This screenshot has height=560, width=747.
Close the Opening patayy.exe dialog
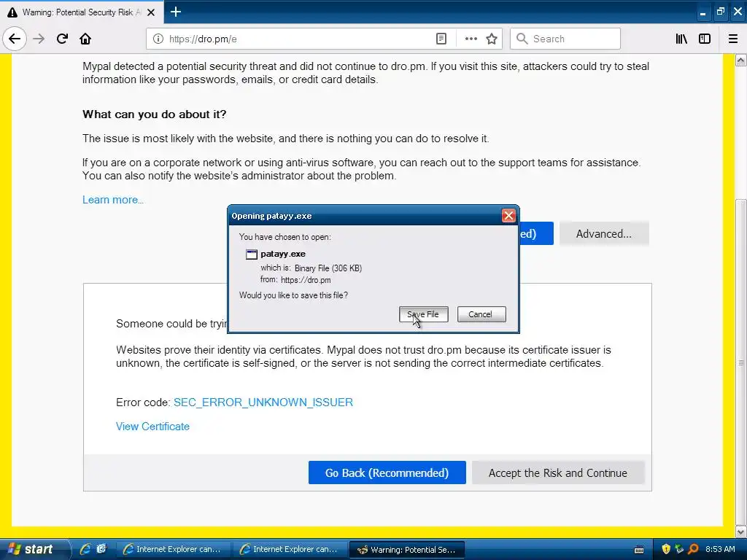pyautogui.click(x=508, y=216)
